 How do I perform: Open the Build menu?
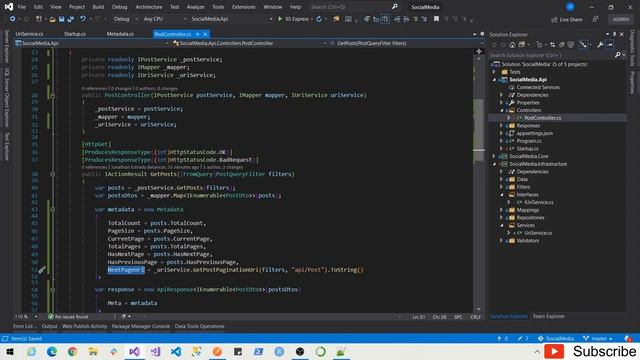click(98, 7)
